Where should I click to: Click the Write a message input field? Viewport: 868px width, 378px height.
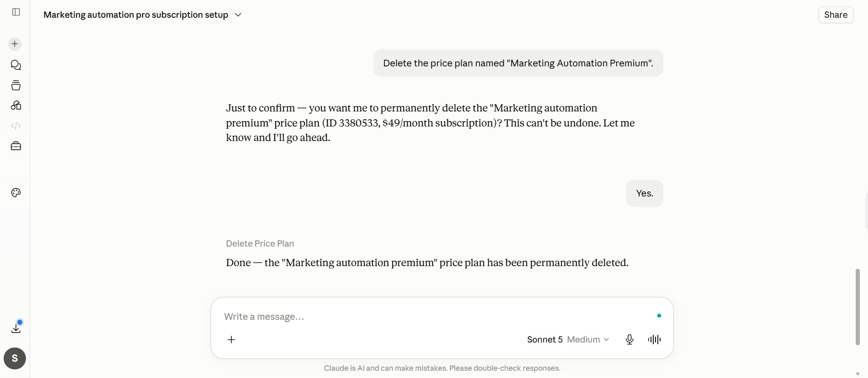coord(437,317)
